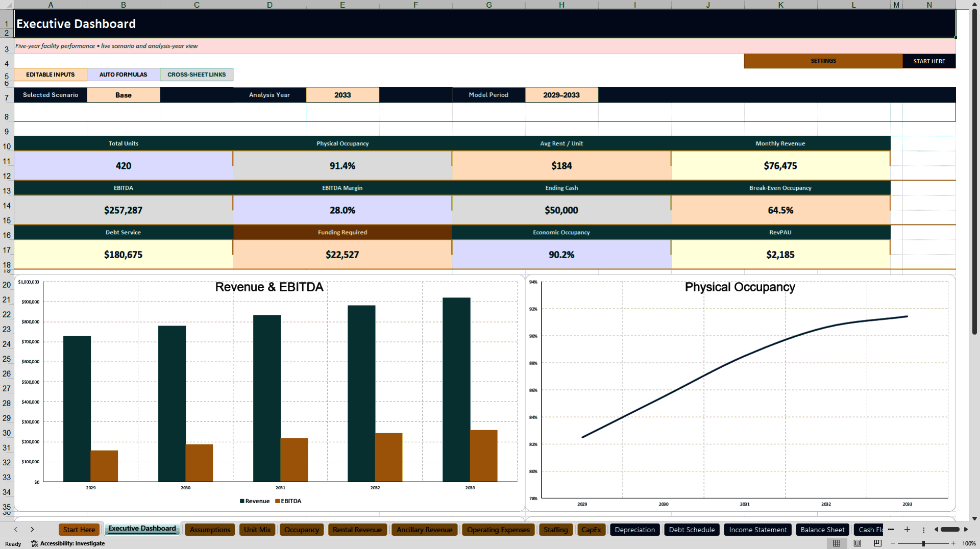Image resolution: width=980 pixels, height=549 pixels.
Task: Select the Analysis Year 2033 cell
Action: [342, 95]
